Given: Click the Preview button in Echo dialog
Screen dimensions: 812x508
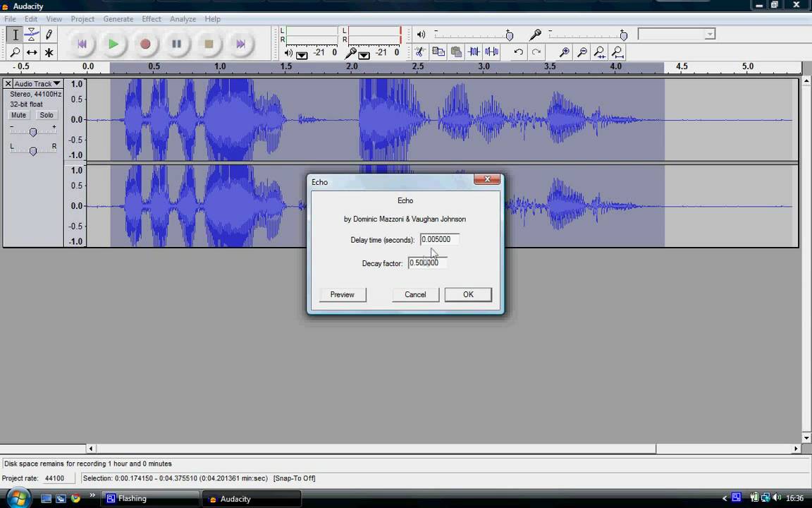Looking at the screenshot, I should tap(343, 294).
